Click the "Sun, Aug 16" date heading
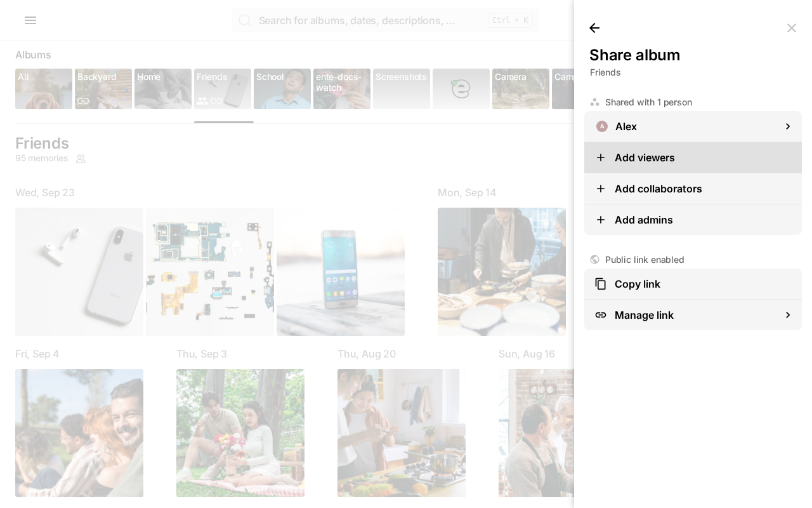 pos(527,354)
